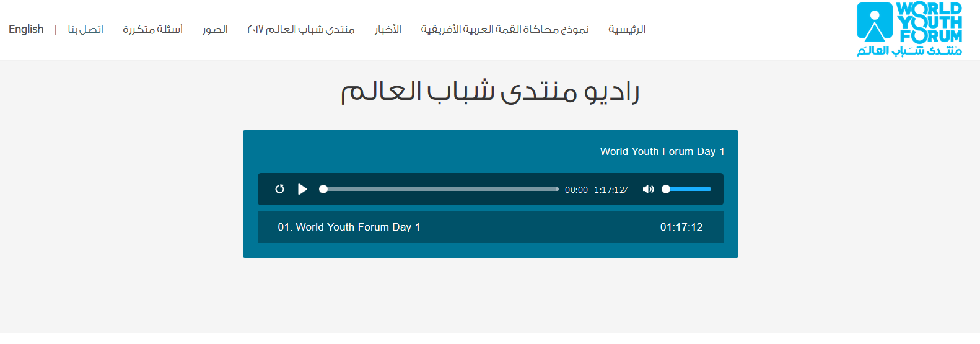Click the 00:00 current time display
980x344 pixels.
click(x=576, y=190)
